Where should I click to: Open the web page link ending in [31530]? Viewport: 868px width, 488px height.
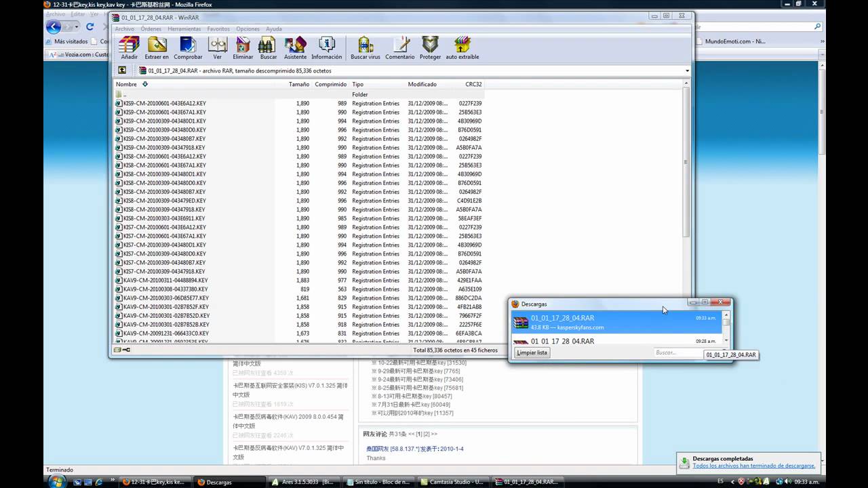(x=423, y=363)
